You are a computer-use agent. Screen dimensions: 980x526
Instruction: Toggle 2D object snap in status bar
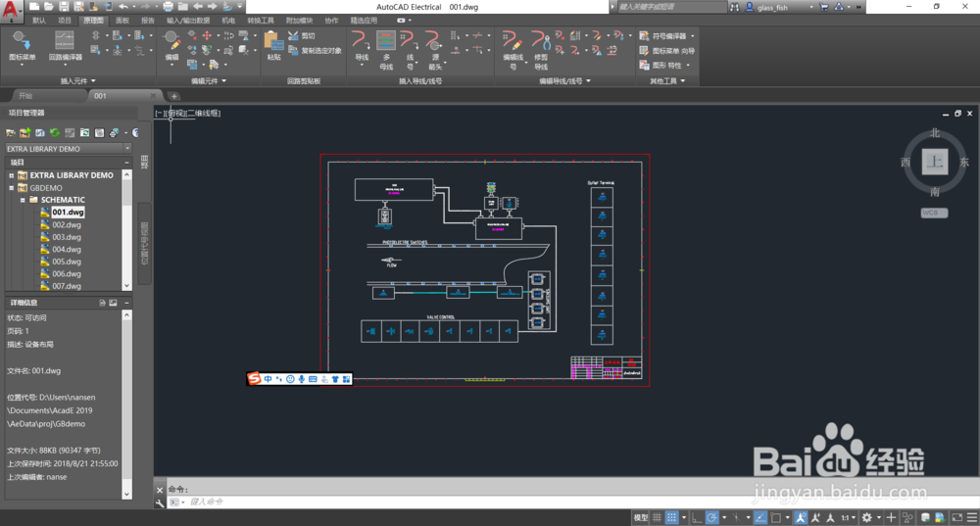click(x=775, y=517)
